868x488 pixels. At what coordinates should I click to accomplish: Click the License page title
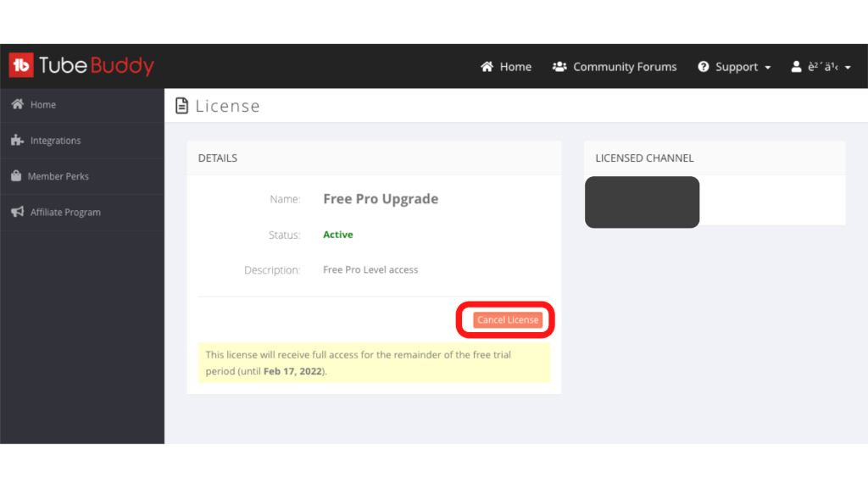pos(227,106)
